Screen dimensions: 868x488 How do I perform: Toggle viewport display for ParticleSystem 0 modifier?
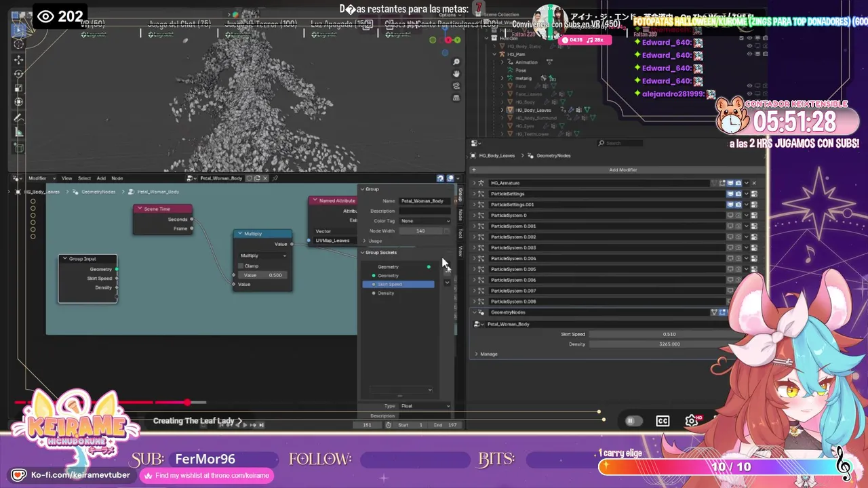coord(730,216)
